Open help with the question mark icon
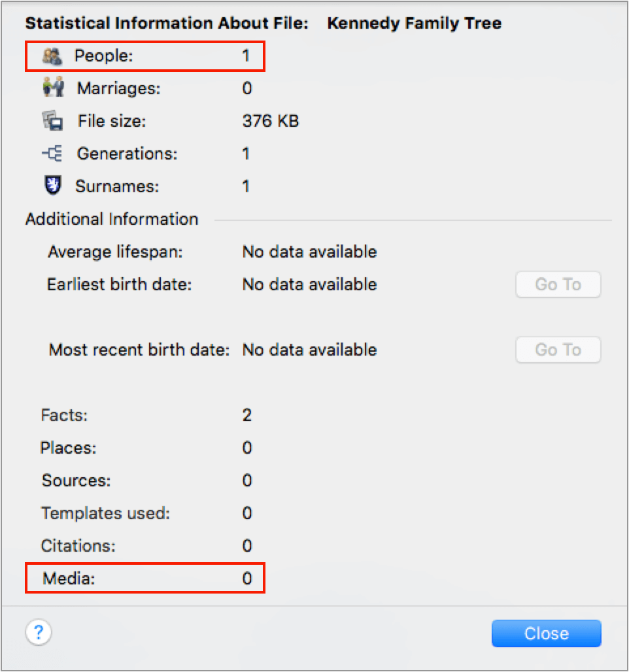629x672 pixels. [39, 633]
